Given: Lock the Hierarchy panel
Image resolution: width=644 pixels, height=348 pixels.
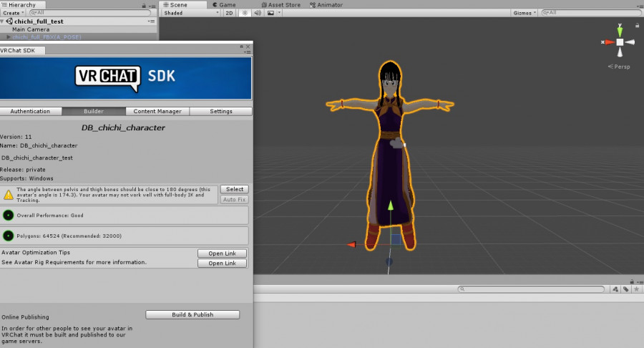Looking at the screenshot, I should tap(144, 6).
